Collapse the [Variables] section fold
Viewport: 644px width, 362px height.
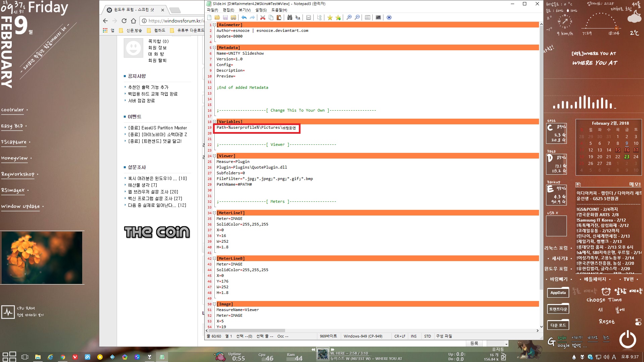click(214, 122)
